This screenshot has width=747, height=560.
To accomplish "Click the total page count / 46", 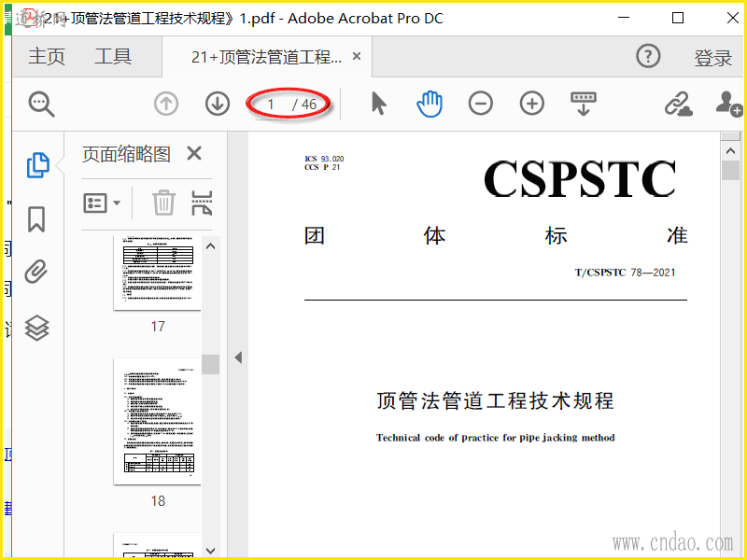I will [x=305, y=105].
